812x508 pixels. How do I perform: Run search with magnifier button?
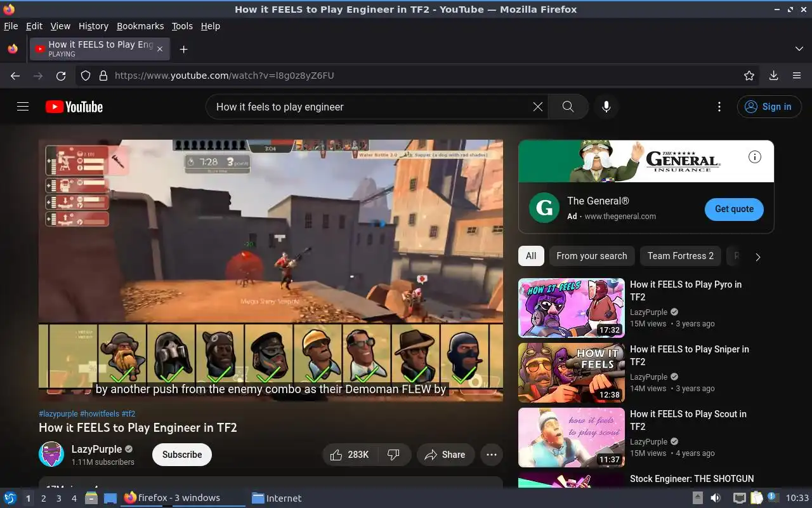(x=568, y=107)
